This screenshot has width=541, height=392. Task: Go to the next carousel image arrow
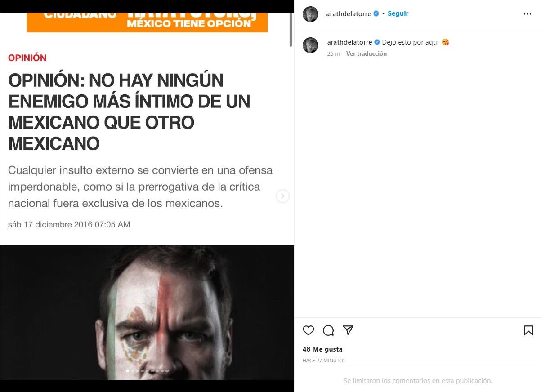(x=282, y=196)
